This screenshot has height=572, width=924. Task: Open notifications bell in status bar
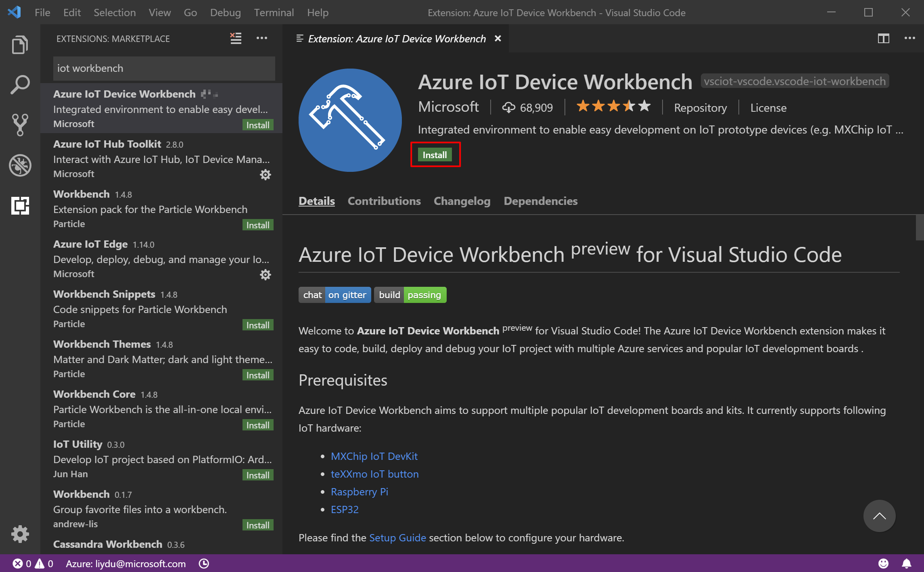(906, 564)
